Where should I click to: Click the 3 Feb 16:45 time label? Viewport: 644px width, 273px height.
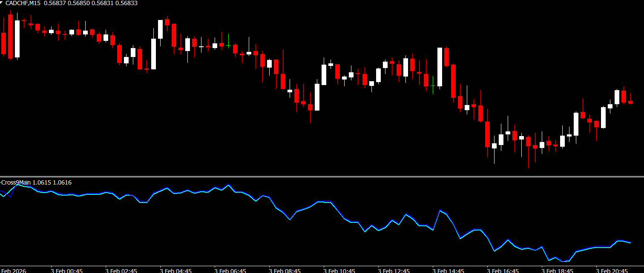pyautogui.click(x=502, y=270)
